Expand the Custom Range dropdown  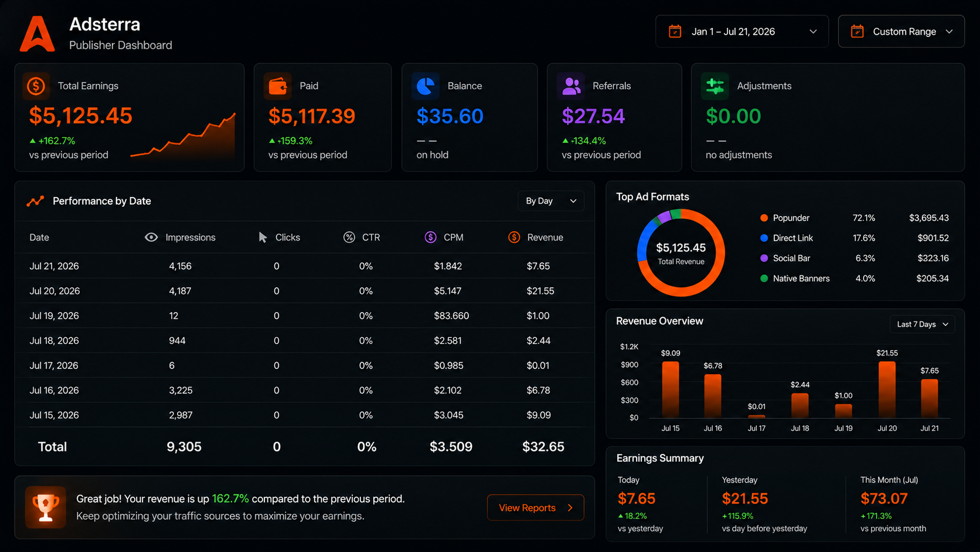pyautogui.click(x=901, y=31)
